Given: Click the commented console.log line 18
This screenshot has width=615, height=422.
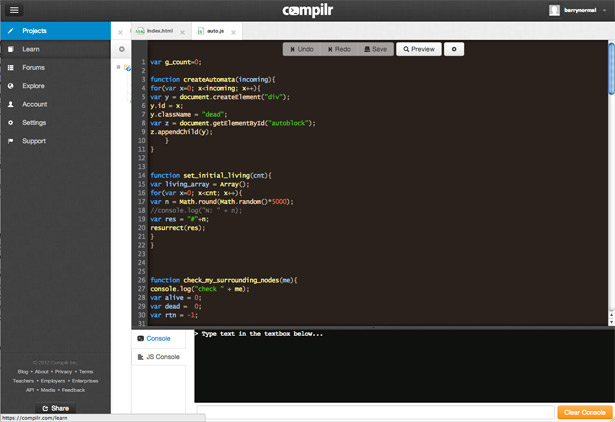Looking at the screenshot, I should tap(196, 210).
